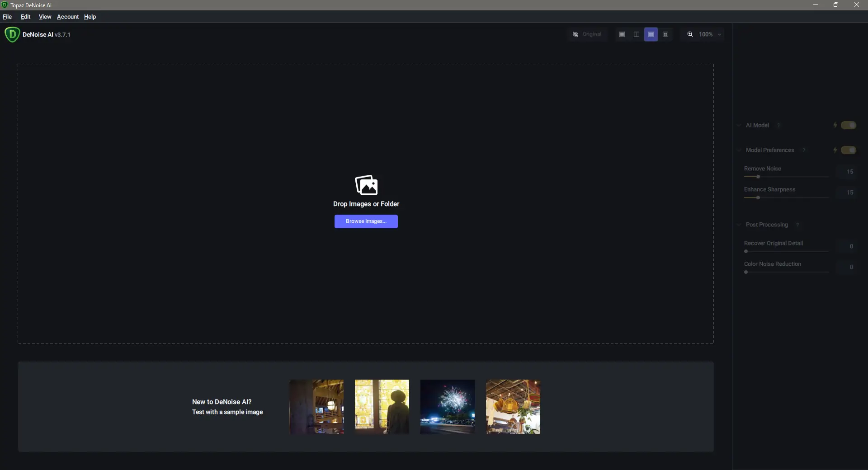The width and height of the screenshot is (868, 470).
Task: Click the v3.7.1 version label
Action: [62, 35]
